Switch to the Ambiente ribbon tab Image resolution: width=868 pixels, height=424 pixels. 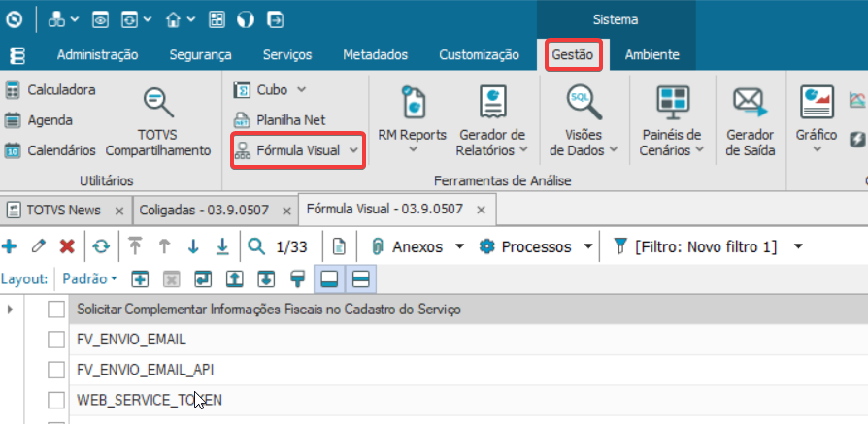652,55
